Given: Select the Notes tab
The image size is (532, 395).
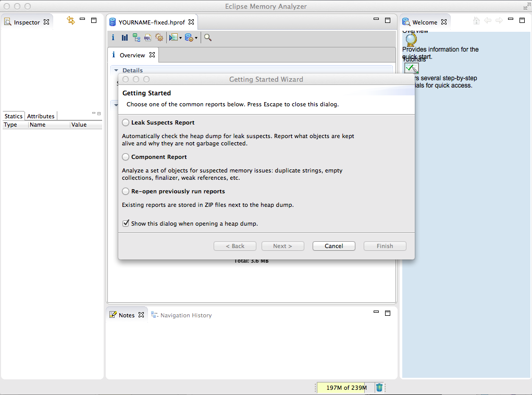Looking at the screenshot, I should tap(127, 315).
